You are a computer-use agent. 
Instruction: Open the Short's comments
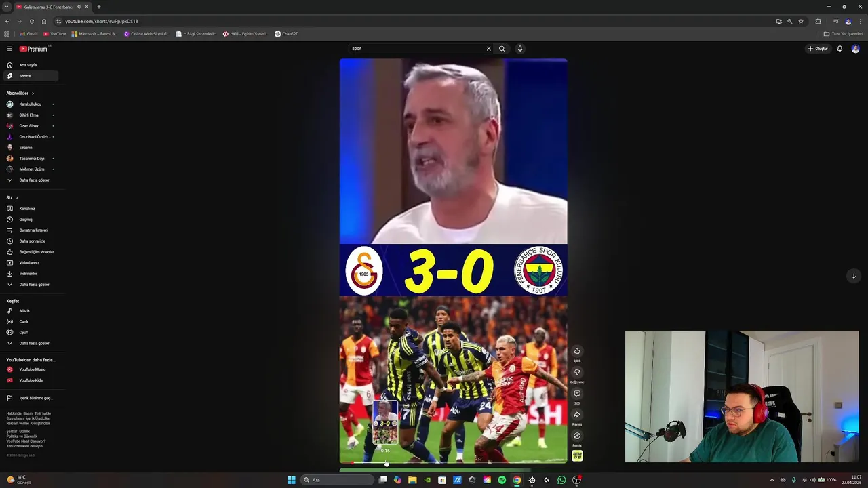click(x=577, y=394)
